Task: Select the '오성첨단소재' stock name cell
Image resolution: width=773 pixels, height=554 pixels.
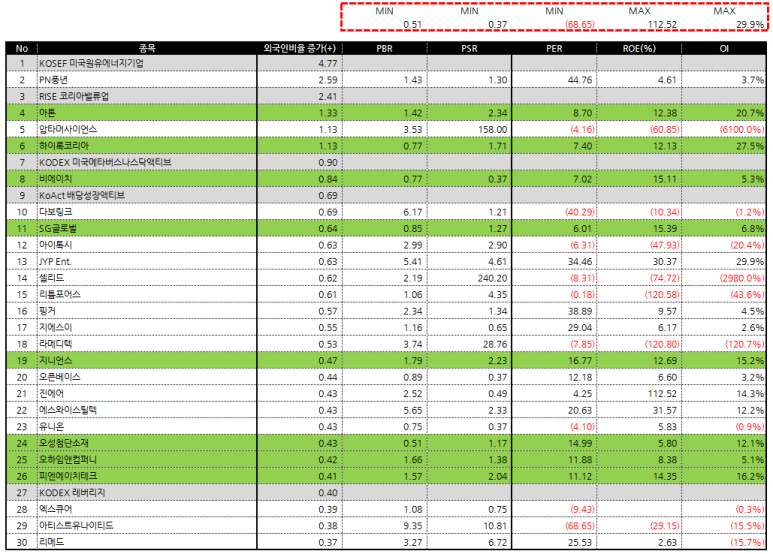Action: coord(147,443)
